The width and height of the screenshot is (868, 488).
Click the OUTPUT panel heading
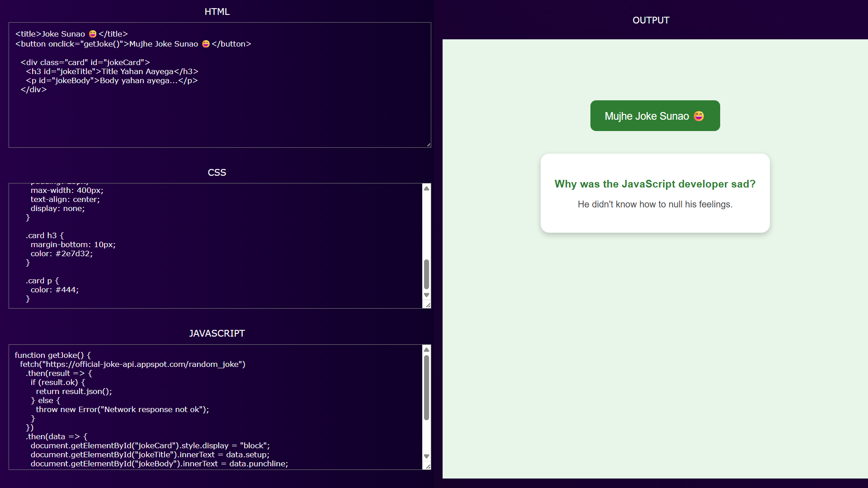651,20
